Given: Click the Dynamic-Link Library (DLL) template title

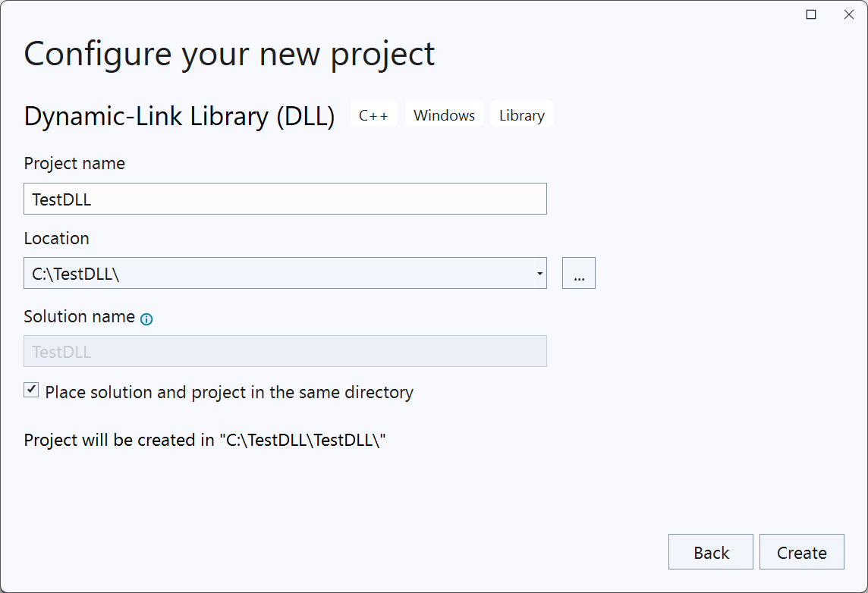Looking at the screenshot, I should (179, 116).
